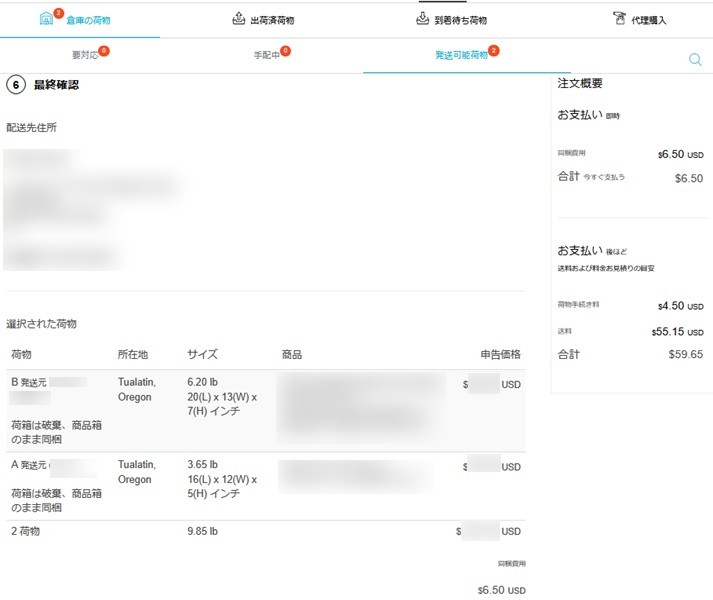Select the 発送可能荷物 sub-tab
This screenshot has width=713, height=600.
coord(461,55)
